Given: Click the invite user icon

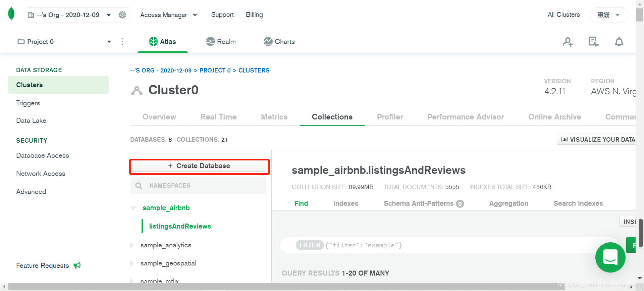Looking at the screenshot, I should click(568, 42).
